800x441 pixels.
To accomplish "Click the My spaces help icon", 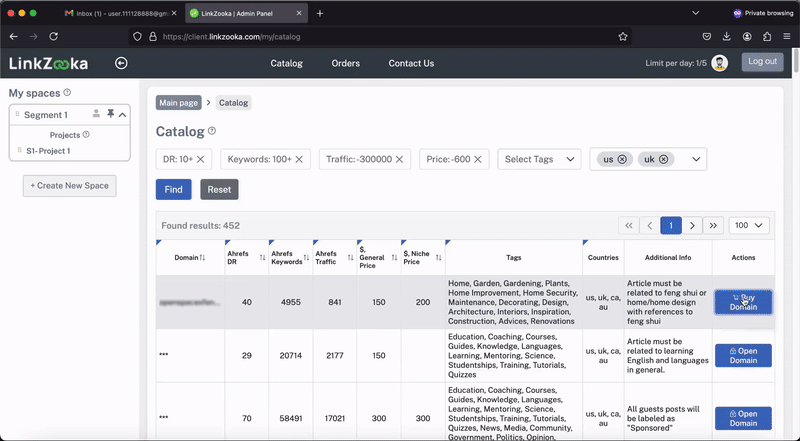I will pyautogui.click(x=67, y=92).
